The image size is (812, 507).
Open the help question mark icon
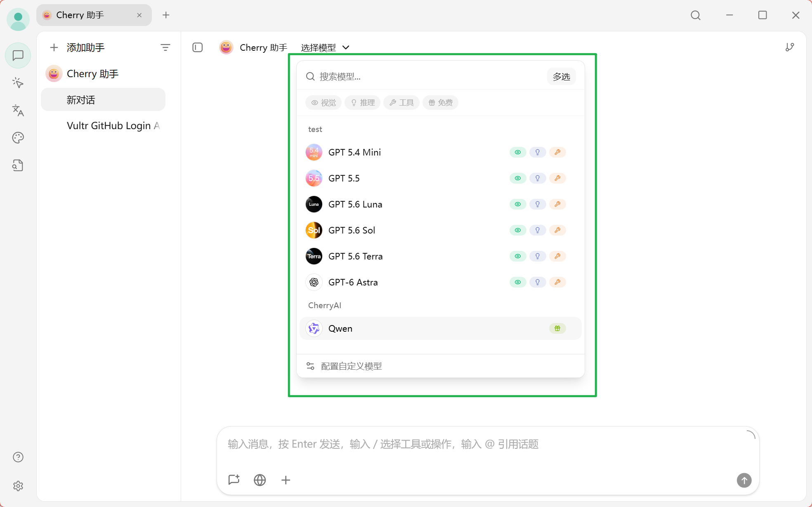tap(18, 457)
